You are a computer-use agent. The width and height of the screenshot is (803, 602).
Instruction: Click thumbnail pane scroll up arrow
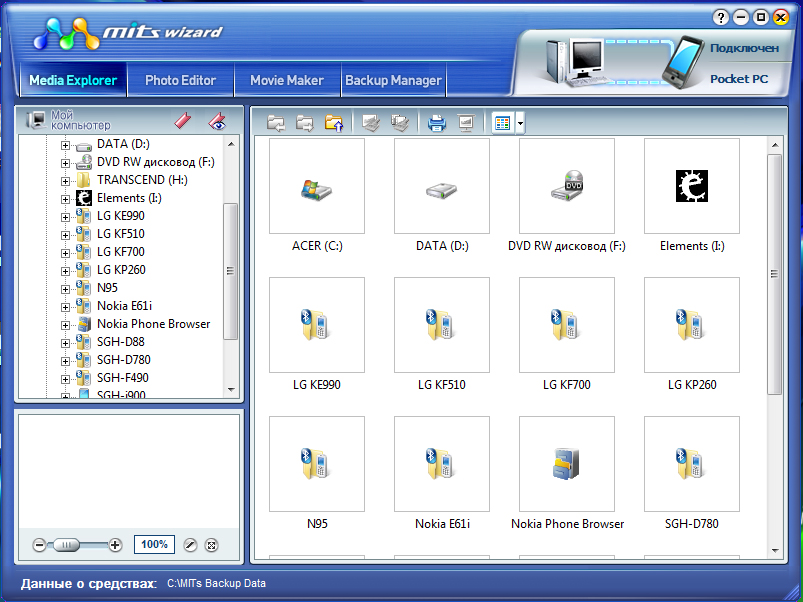pos(775,145)
